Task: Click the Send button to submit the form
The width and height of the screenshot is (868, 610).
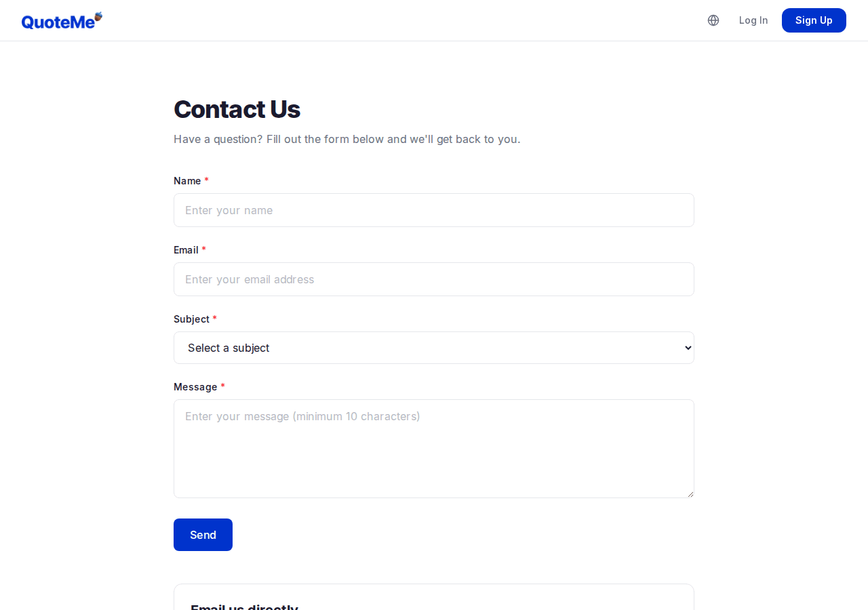Action: coord(203,535)
